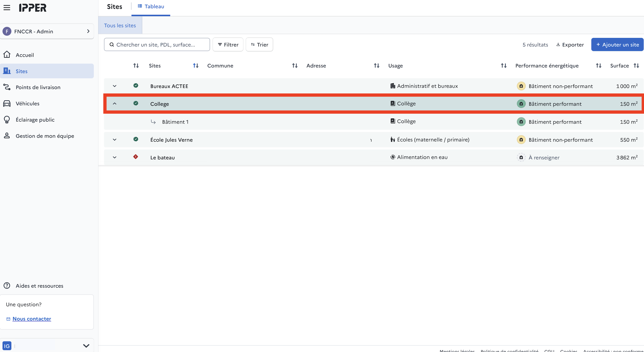This screenshot has width=644, height=352.
Task: Click the École Jules Verne site name
Action: coord(172,140)
